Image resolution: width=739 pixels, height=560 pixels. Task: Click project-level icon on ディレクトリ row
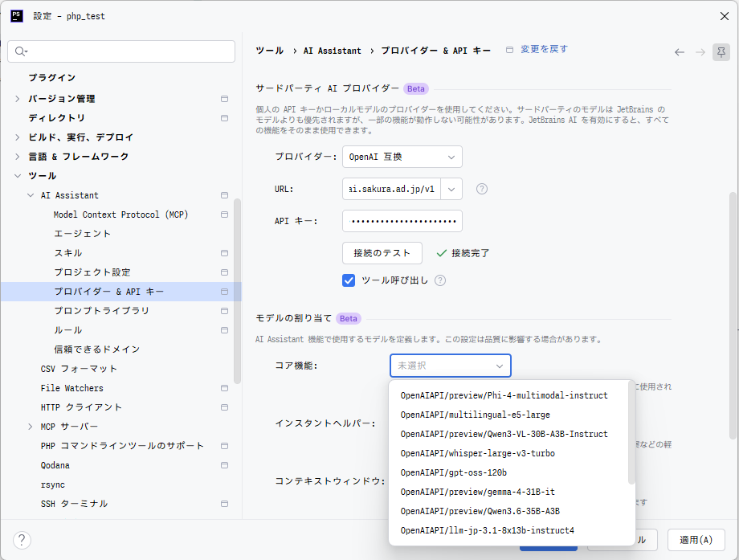224,118
